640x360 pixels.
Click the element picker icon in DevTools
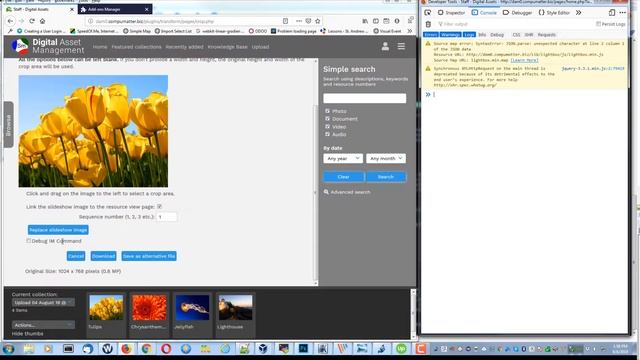coord(427,13)
